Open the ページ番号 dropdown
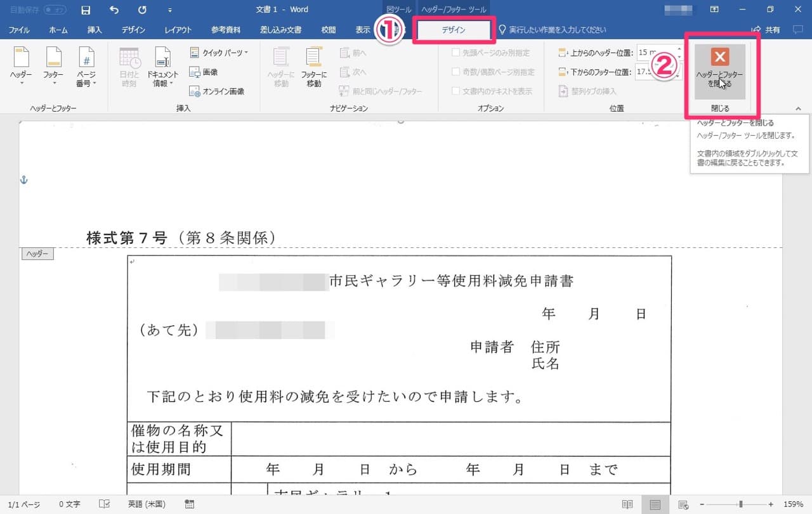 [86, 67]
